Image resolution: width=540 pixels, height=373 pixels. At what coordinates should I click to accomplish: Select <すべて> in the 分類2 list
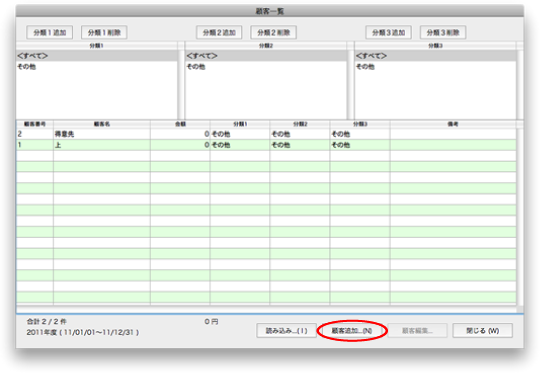coord(266,56)
